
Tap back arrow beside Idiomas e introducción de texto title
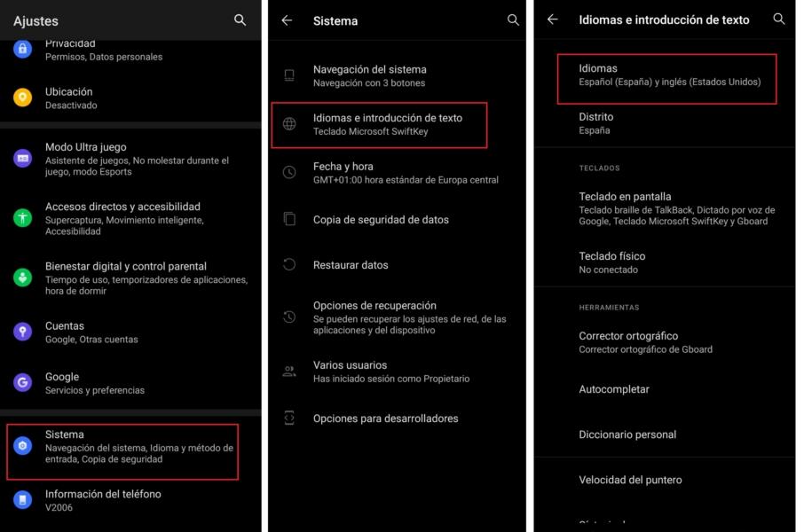click(552, 20)
